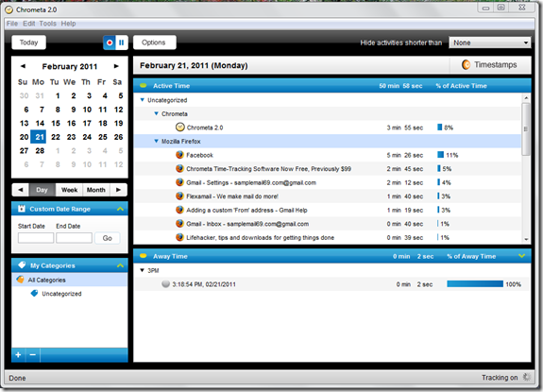This screenshot has width=543, height=392.
Task: Click the Start Date input field
Action: pyautogui.click(x=36, y=238)
